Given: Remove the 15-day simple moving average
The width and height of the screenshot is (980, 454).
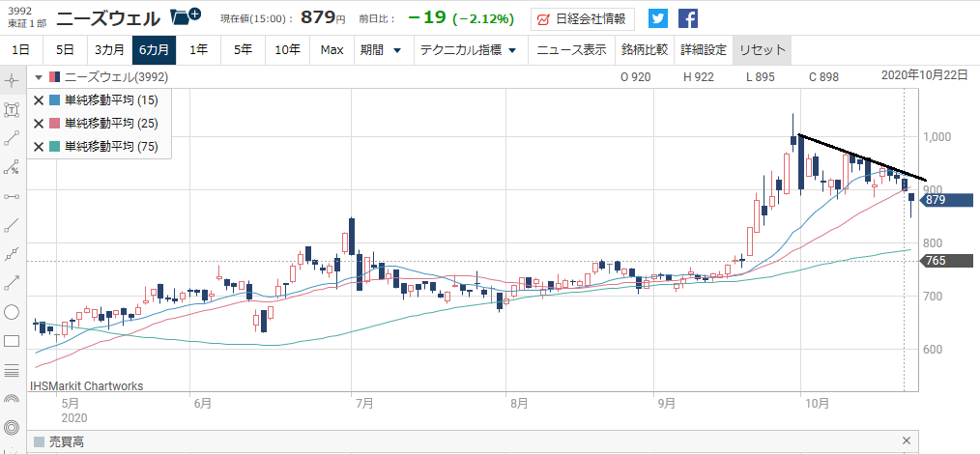Looking at the screenshot, I should pos(38,99).
